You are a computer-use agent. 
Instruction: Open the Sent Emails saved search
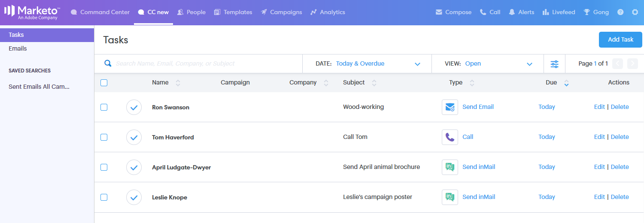[39, 87]
